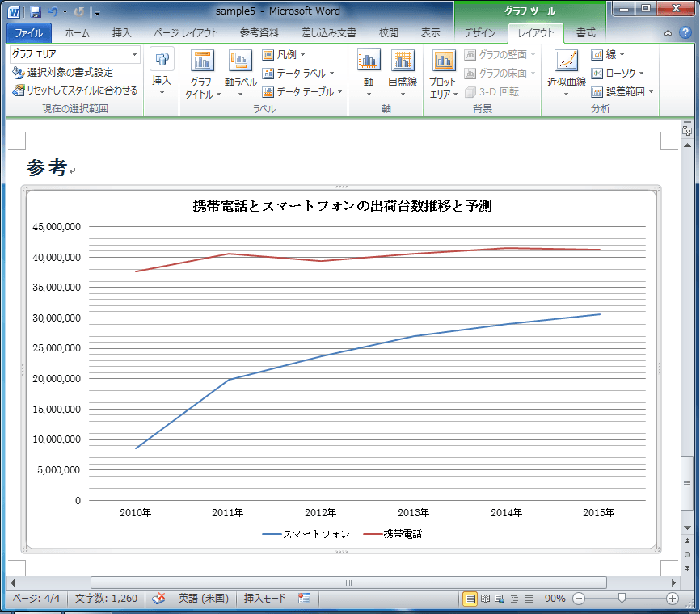Open the Data Table (データ テーブル) options
The image size is (700, 614).
pos(302,92)
